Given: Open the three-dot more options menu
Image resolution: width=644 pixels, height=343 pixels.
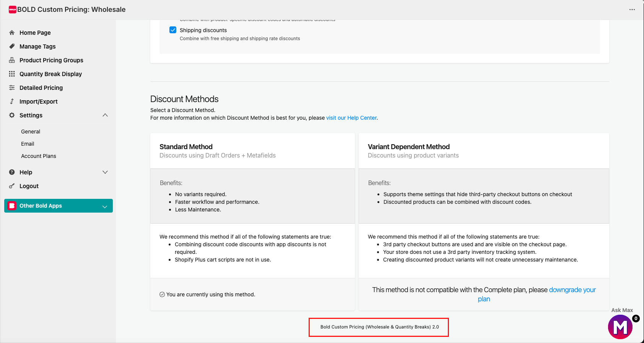Looking at the screenshot, I should [x=632, y=10].
